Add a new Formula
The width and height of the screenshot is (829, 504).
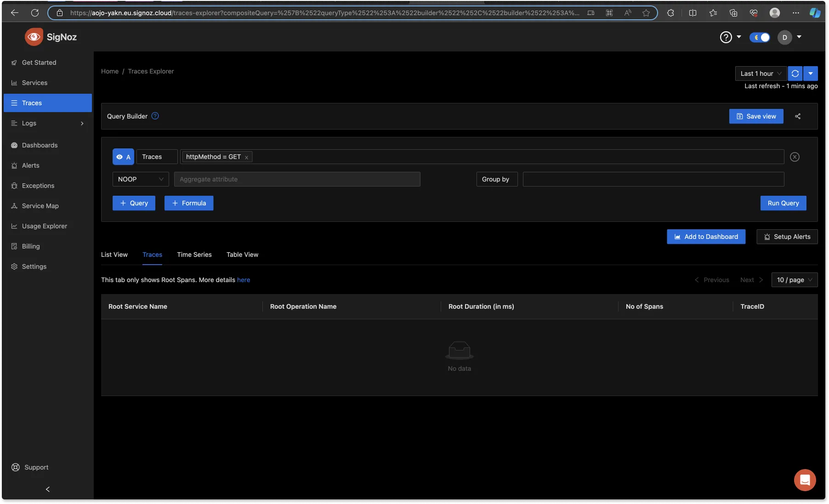coord(189,203)
